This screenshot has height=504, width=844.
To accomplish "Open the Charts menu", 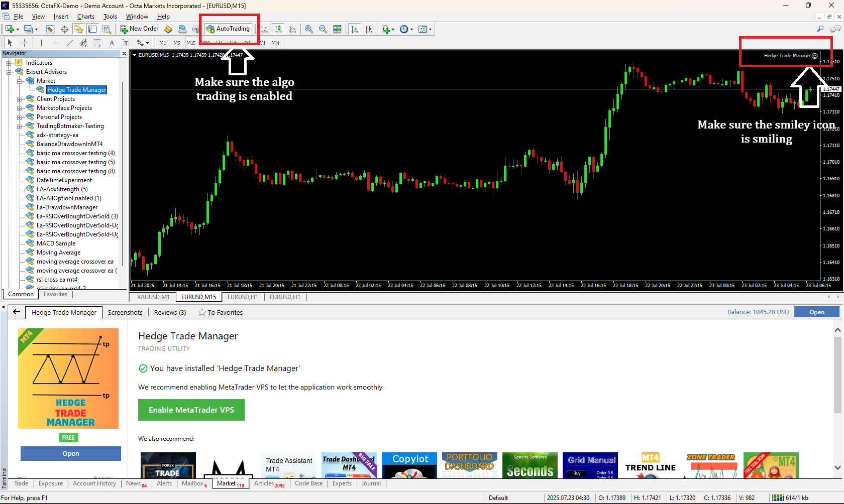I will coord(86,17).
